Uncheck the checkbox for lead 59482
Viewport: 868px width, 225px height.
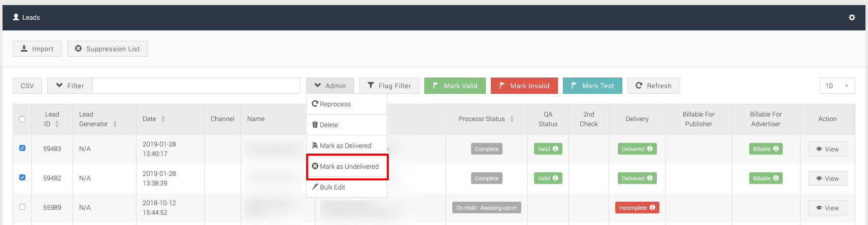[x=22, y=177]
